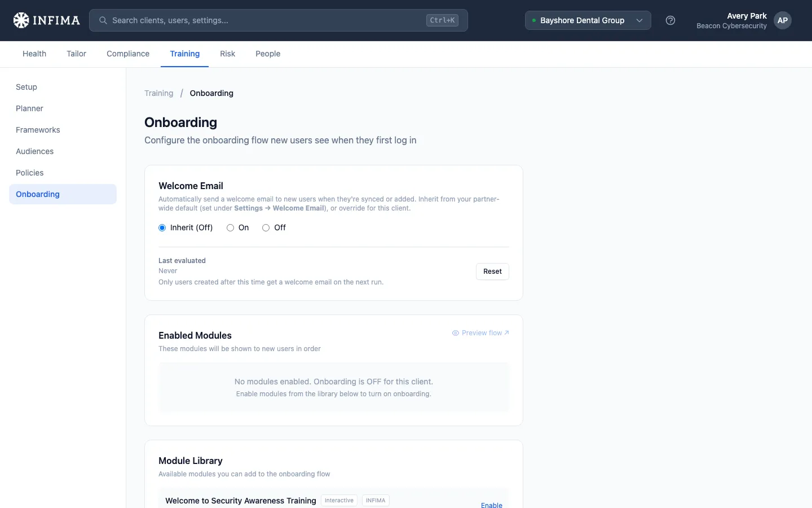Open Onboarding in the sidebar
The image size is (812, 508).
pos(63,194)
